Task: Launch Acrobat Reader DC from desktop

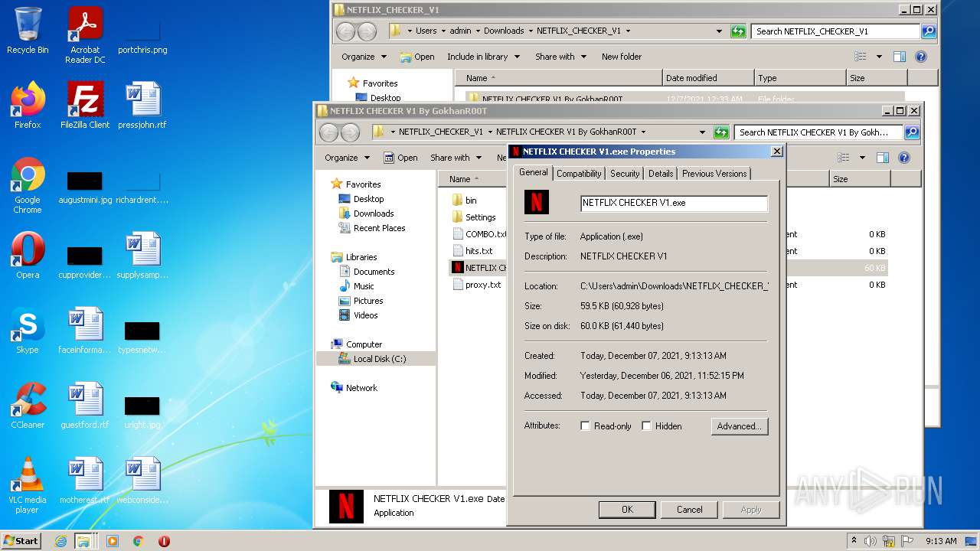Action: tap(85, 35)
